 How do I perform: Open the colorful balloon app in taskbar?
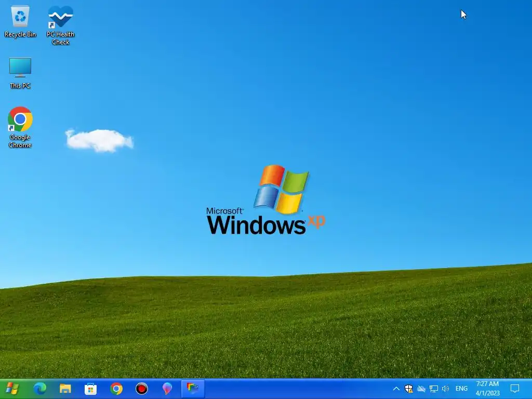[167, 389]
